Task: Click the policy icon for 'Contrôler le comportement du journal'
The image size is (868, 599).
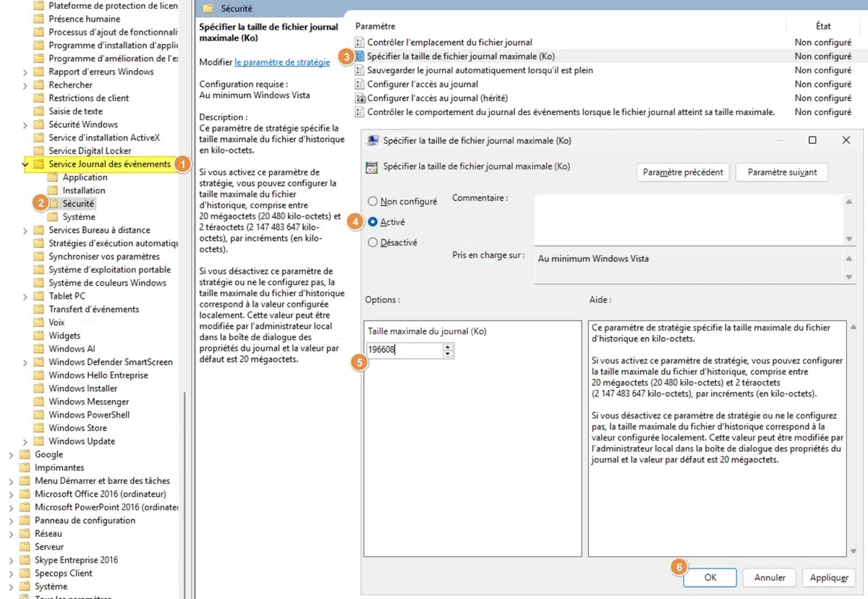Action: click(x=360, y=111)
